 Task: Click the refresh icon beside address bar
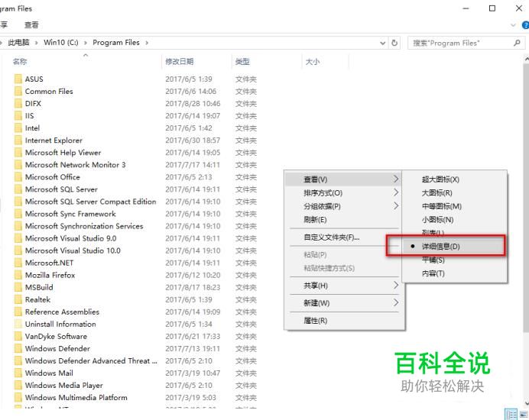click(394, 43)
